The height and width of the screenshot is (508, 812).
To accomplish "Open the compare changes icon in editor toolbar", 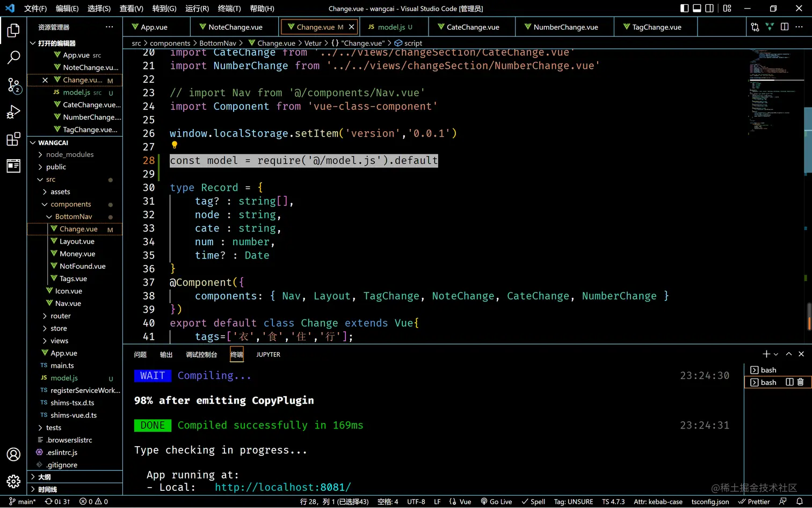I will click(755, 27).
